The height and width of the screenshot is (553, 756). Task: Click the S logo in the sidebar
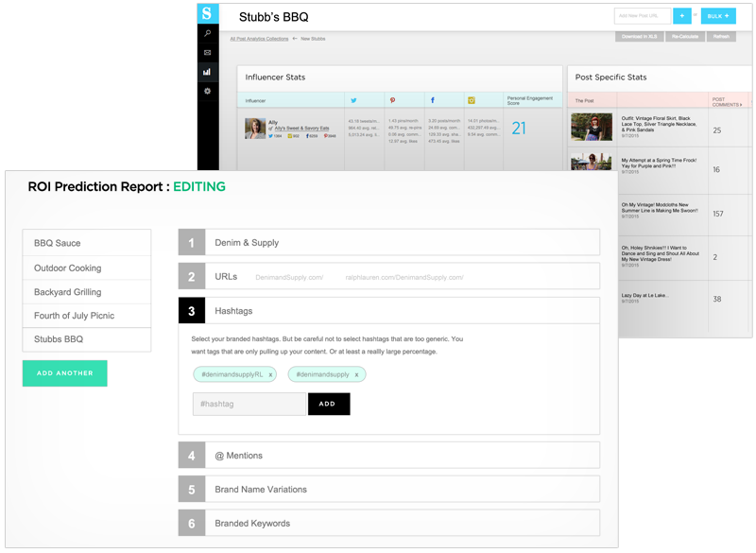pos(208,13)
